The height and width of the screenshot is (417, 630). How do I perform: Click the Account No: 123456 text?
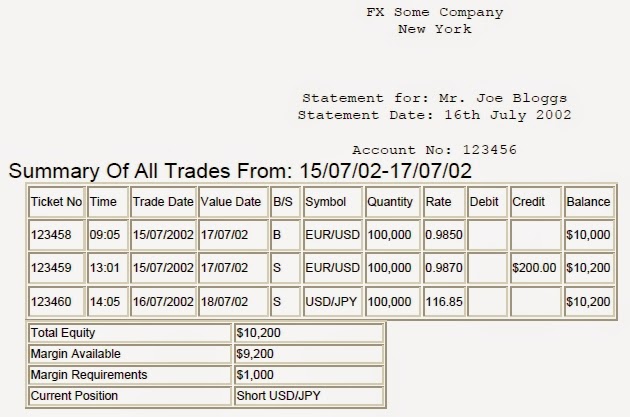point(434,150)
